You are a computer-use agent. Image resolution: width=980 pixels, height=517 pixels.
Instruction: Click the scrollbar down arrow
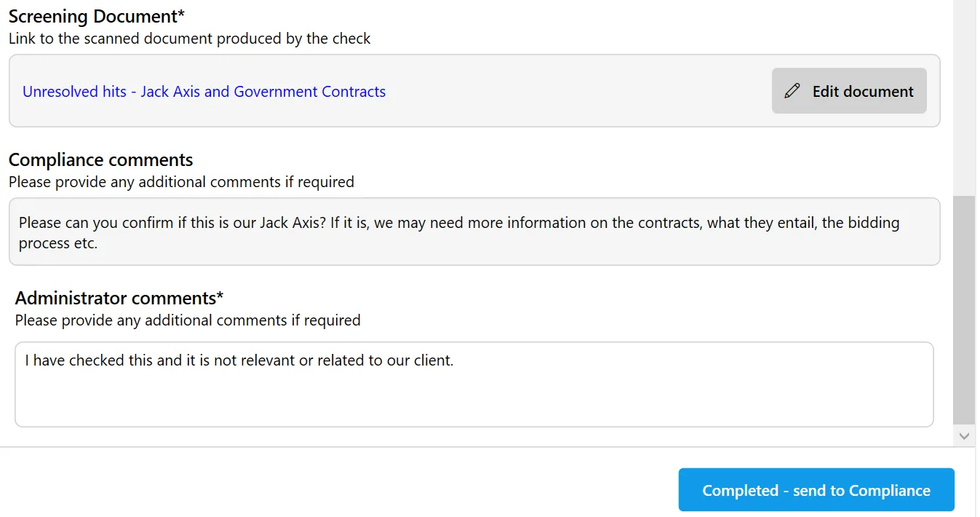coord(964,435)
